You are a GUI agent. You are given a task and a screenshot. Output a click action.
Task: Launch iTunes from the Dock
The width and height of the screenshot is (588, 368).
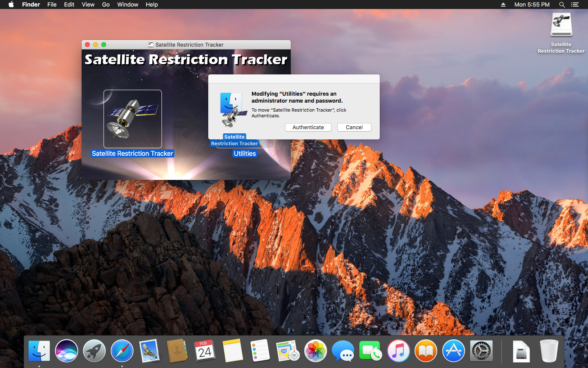click(398, 351)
